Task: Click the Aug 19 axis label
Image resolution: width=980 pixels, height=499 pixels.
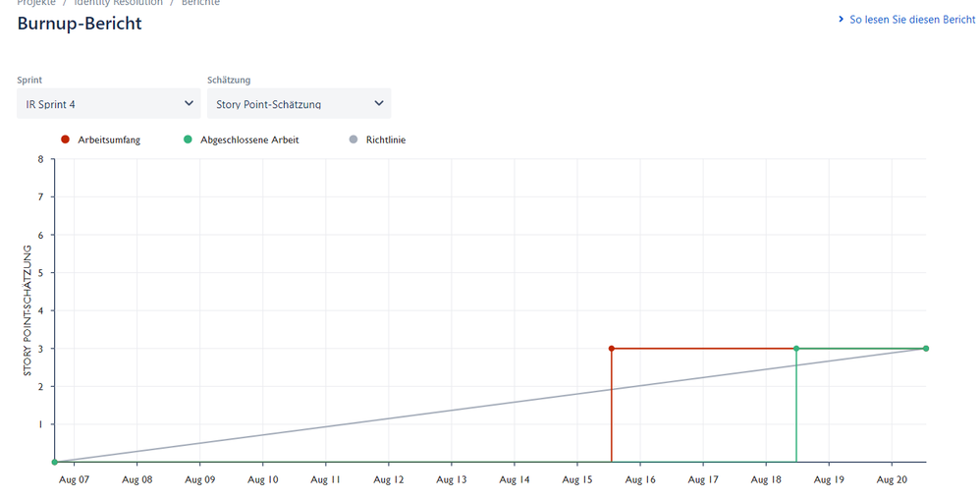Action: (x=830, y=479)
